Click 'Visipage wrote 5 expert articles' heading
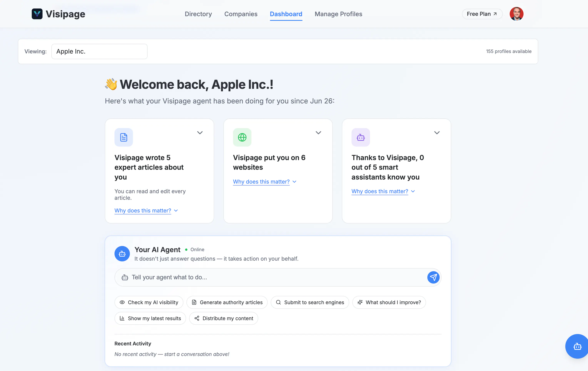Screen dimensions: 588x371 pyautogui.click(x=149, y=167)
